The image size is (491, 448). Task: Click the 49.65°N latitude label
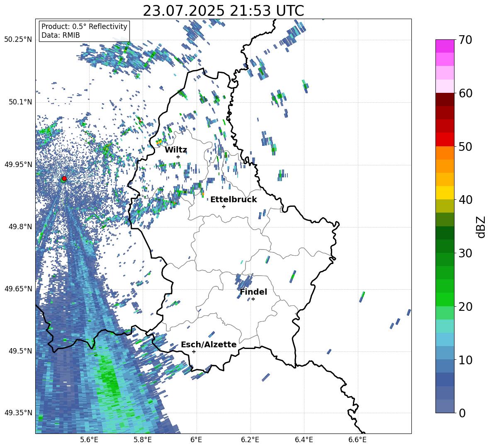point(18,289)
